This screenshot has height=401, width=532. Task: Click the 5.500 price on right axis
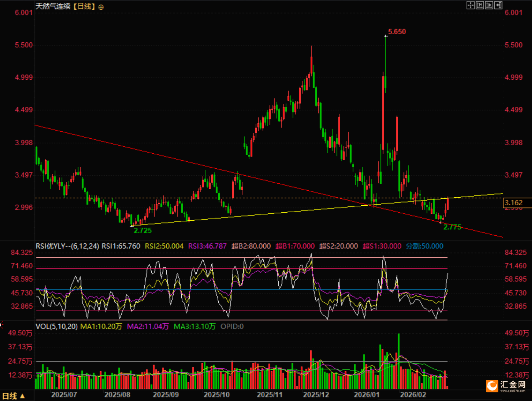514,45
